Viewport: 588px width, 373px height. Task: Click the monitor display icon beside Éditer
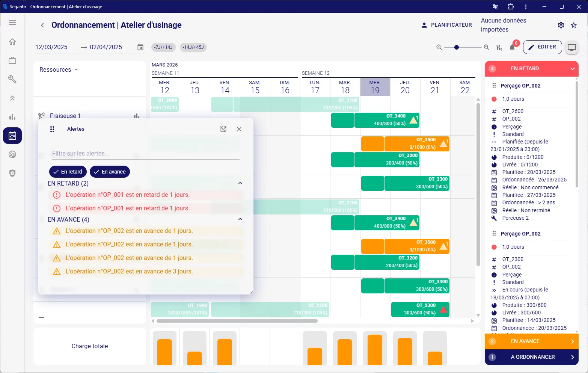coord(571,47)
